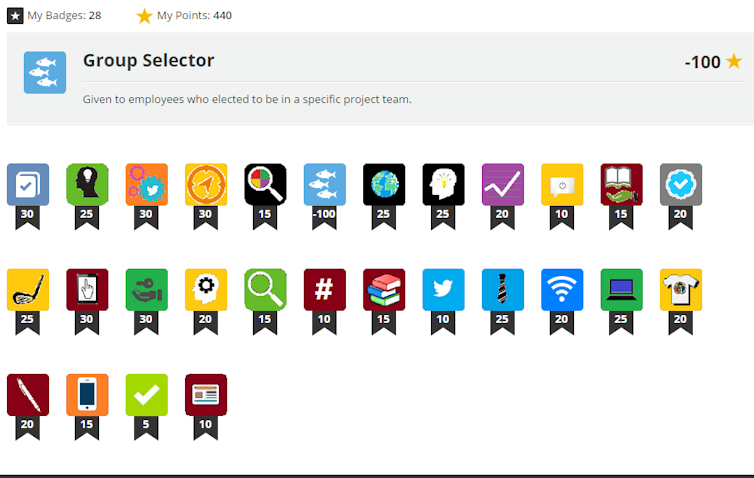Click the My Points total label

[x=195, y=15]
